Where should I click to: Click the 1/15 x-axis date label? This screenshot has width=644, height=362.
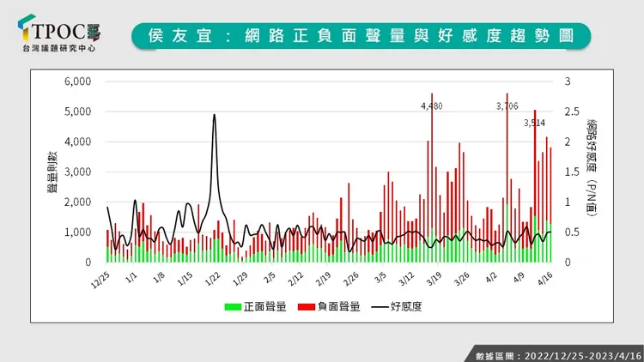pyautogui.click(x=185, y=279)
